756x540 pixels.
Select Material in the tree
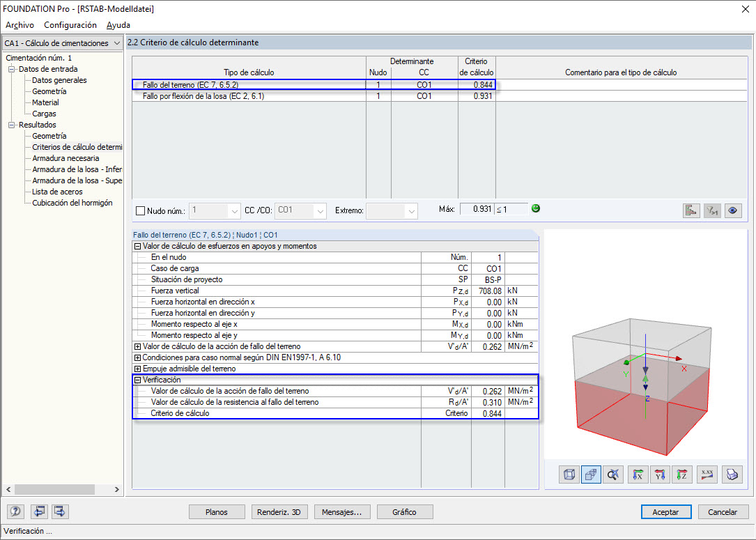tap(45, 102)
